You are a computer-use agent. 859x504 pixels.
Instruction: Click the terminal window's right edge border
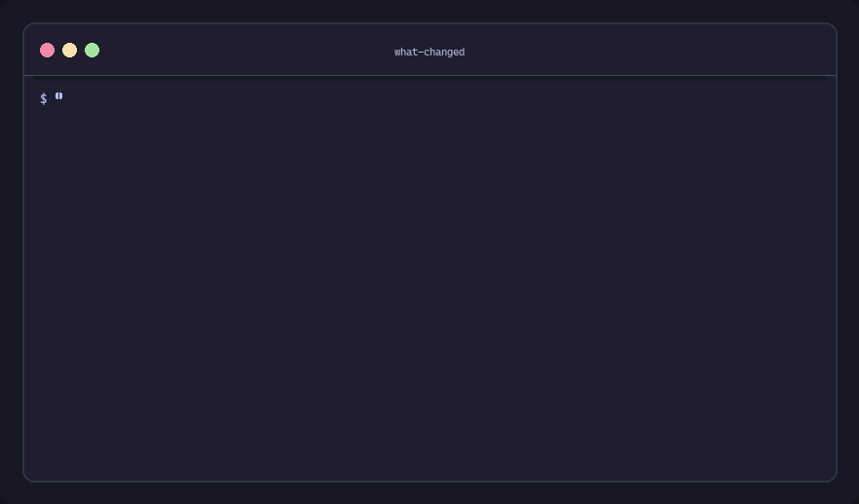837,252
